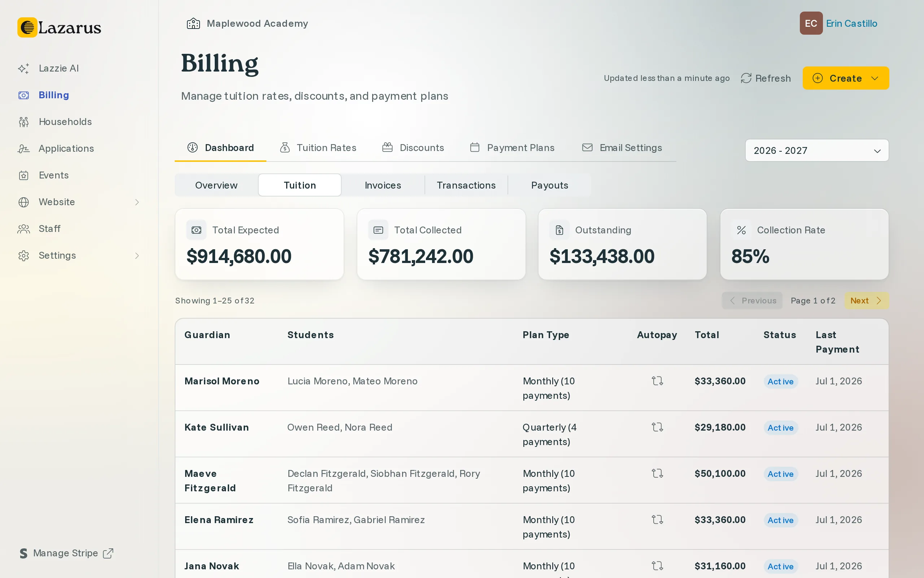Select the Invoices sub-tab
This screenshot has width=924, height=578.
383,185
